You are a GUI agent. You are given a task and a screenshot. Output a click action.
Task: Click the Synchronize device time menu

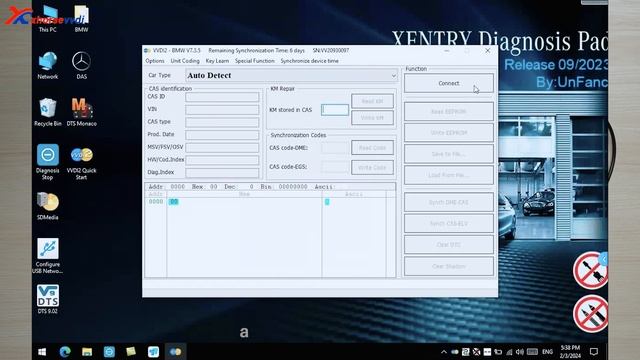[x=309, y=61]
